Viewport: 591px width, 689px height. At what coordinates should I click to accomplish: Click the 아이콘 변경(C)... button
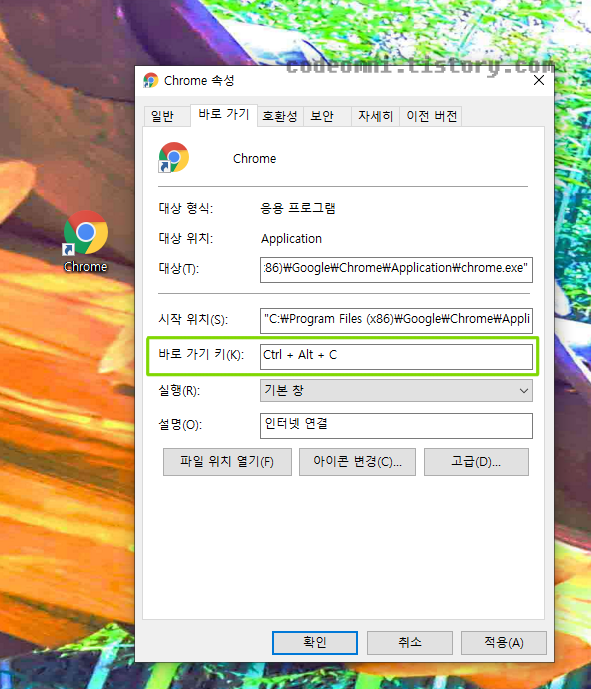[x=357, y=462]
